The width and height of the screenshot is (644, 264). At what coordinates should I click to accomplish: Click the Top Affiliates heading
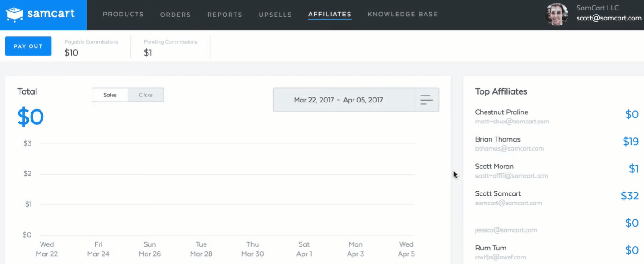[x=501, y=91]
